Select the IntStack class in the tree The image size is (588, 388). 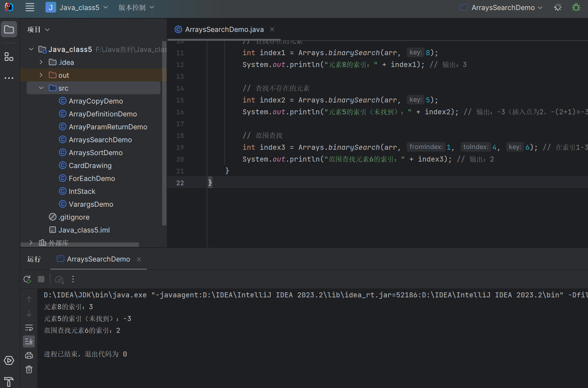click(x=82, y=191)
